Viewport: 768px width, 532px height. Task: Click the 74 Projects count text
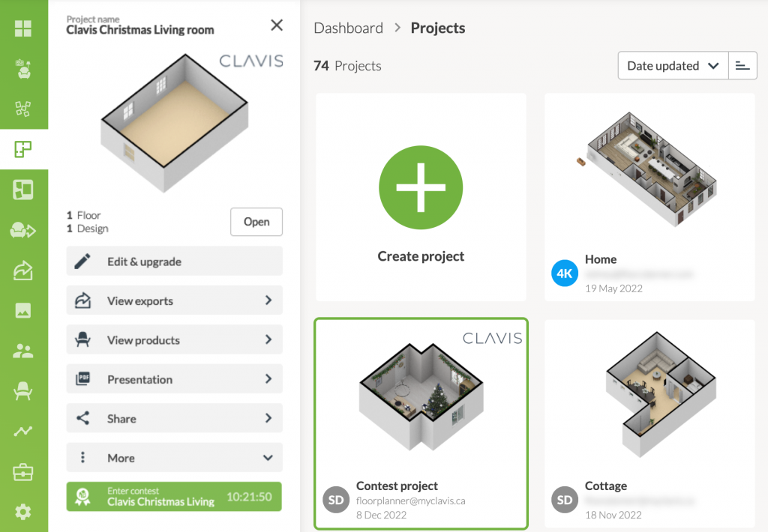[347, 66]
